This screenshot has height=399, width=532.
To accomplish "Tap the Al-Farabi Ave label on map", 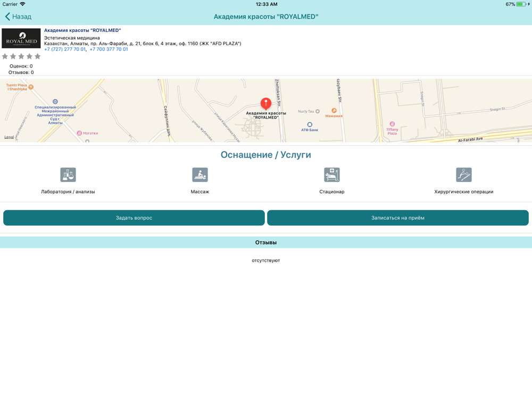I will 470,139.
